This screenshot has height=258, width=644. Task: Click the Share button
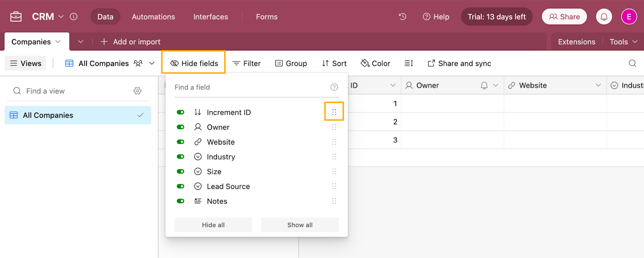[564, 16]
